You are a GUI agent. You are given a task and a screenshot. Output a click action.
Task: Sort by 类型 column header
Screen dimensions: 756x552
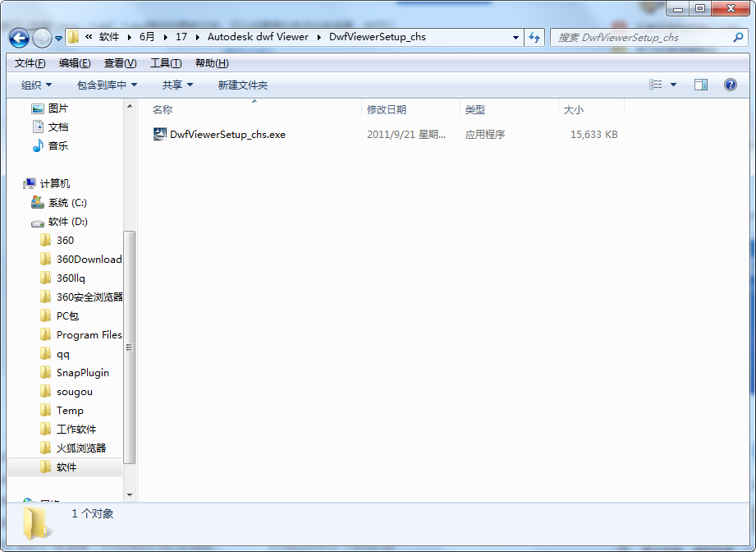pyautogui.click(x=475, y=109)
